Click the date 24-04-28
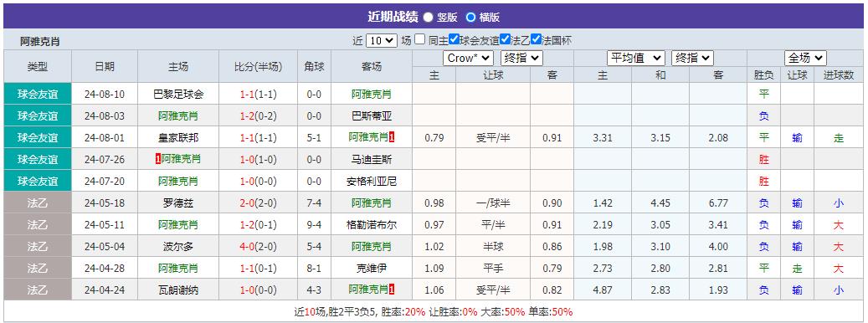The width and height of the screenshot is (868, 323). (105, 269)
